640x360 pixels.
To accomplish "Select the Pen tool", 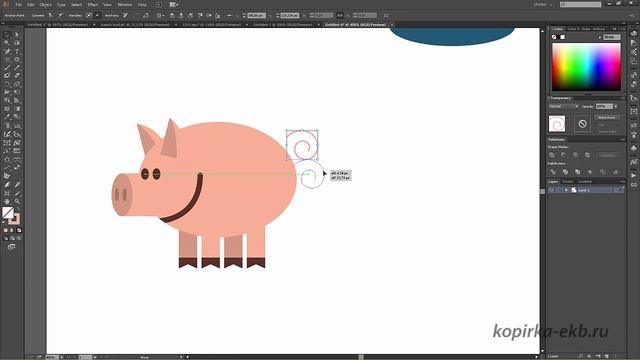I will [7, 52].
